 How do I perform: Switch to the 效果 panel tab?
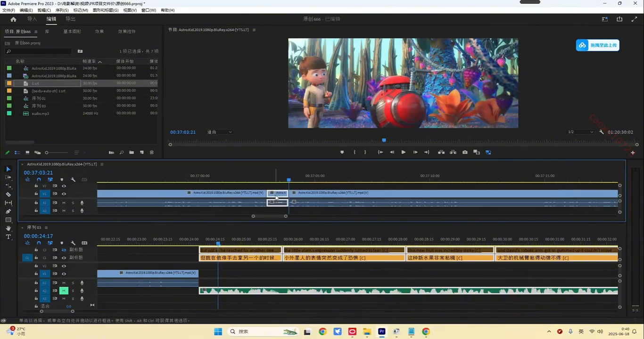click(99, 31)
